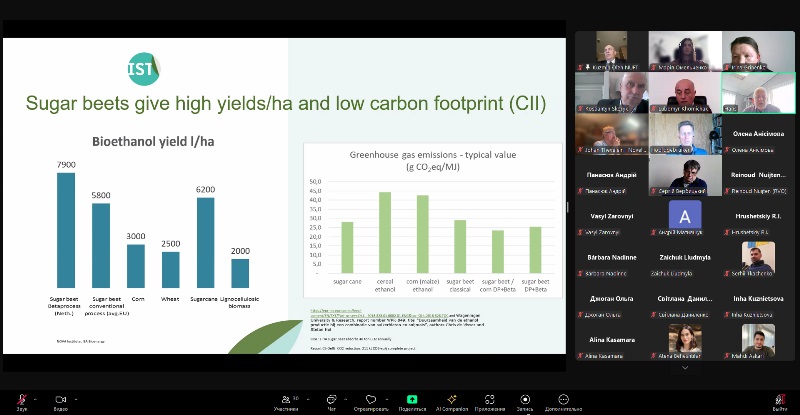Select the Vasyl Zarovnyi participant tile
Viewport: 800px width, 415px height.
(x=611, y=217)
